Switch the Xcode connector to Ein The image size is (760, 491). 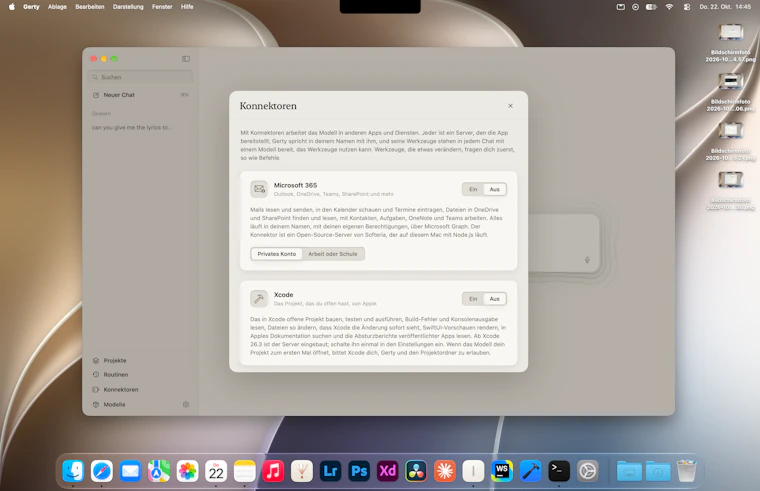click(x=473, y=299)
